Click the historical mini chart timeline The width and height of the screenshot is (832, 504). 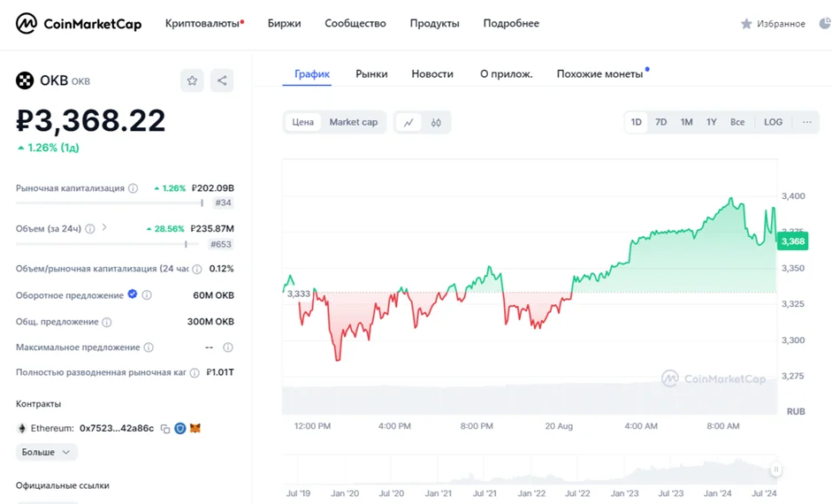pyautogui.click(x=530, y=469)
